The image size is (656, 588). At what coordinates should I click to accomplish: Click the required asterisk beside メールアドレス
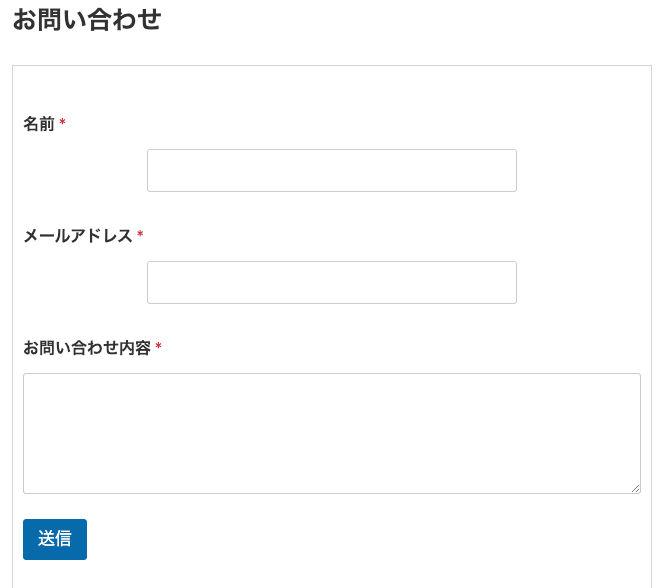[x=140, y=235]
